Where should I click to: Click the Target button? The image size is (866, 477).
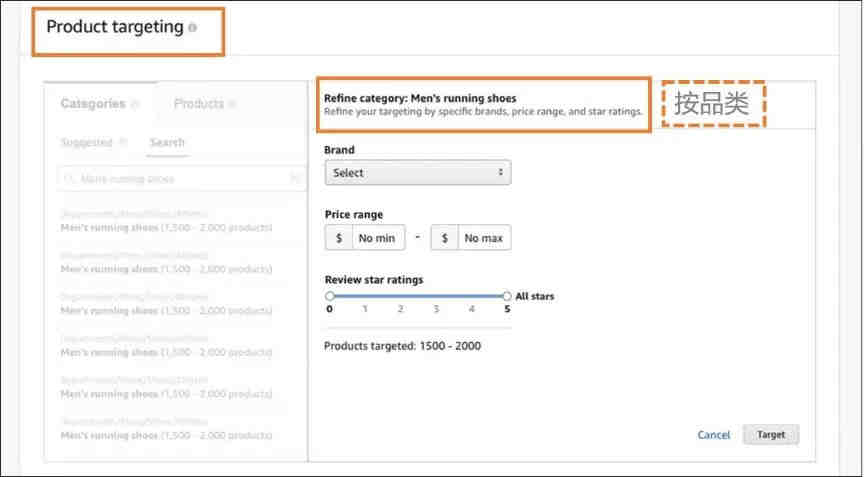coord(770,434)
